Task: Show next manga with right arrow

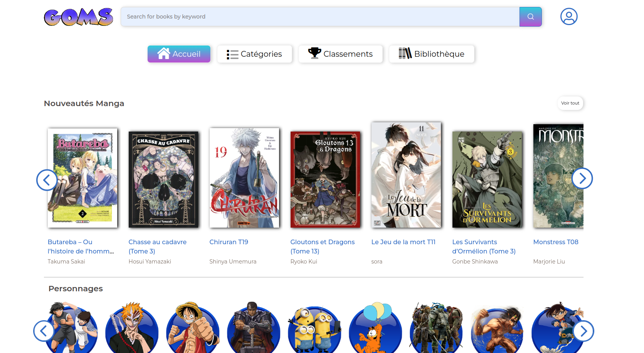Action: tap(582, 178)
